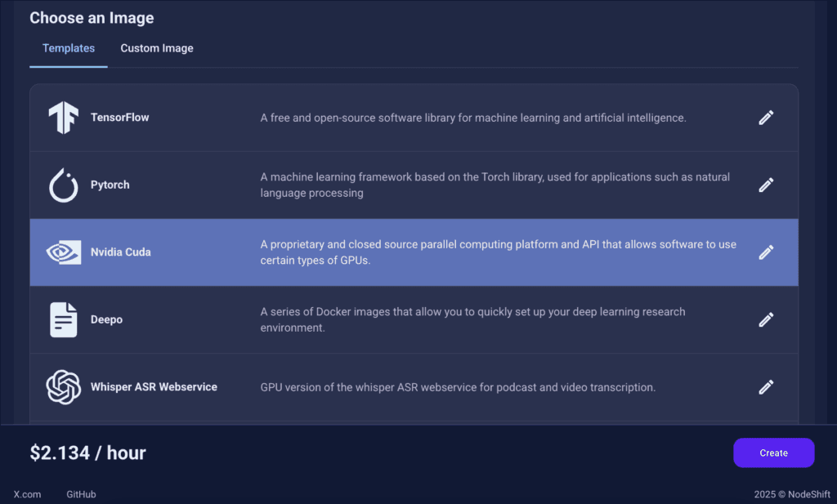
Task: Edit the Deepo template with pencil icon
Action: pyautogui.click(x=766, y=319)
